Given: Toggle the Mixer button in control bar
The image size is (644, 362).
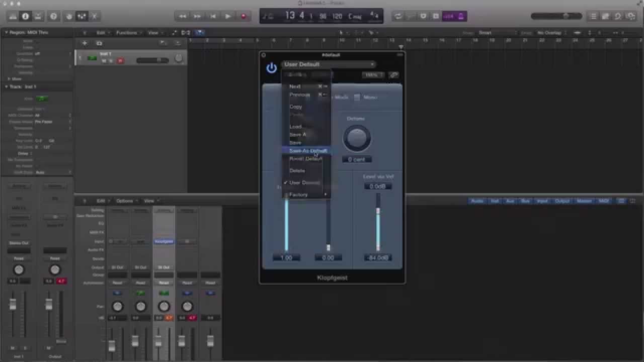Looking at the screenshot, I should click(x=82, y=17).
